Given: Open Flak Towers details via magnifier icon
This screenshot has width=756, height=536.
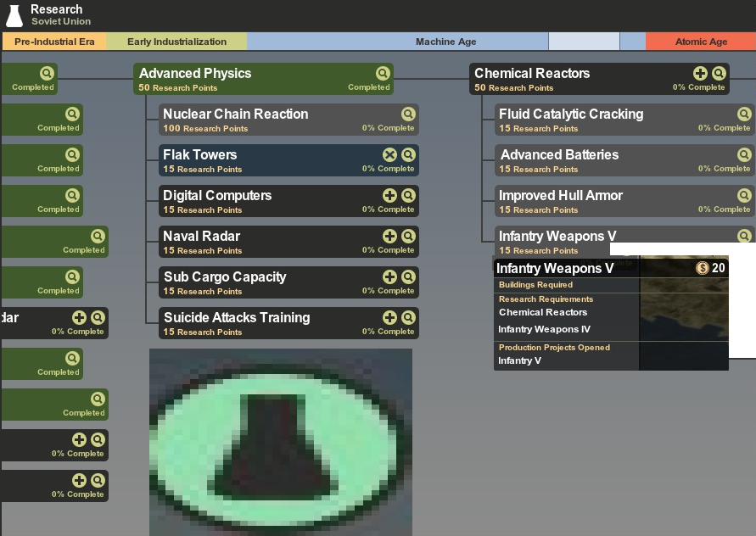Looking at the screenshot, I should [408, 154].
